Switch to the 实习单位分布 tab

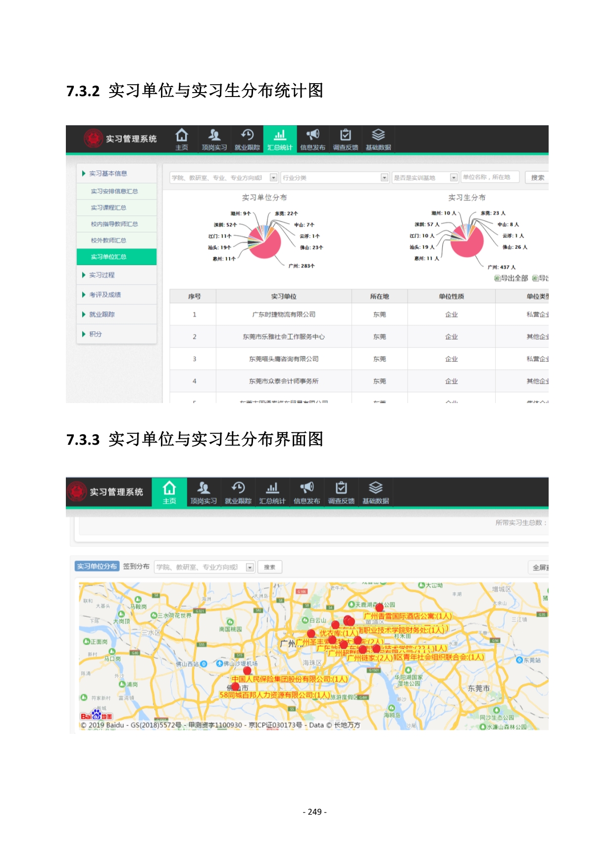point(97,566)
